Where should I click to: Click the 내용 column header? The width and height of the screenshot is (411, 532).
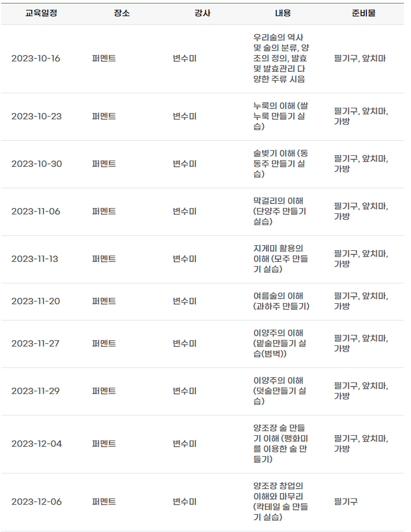(x=283, y=13)
